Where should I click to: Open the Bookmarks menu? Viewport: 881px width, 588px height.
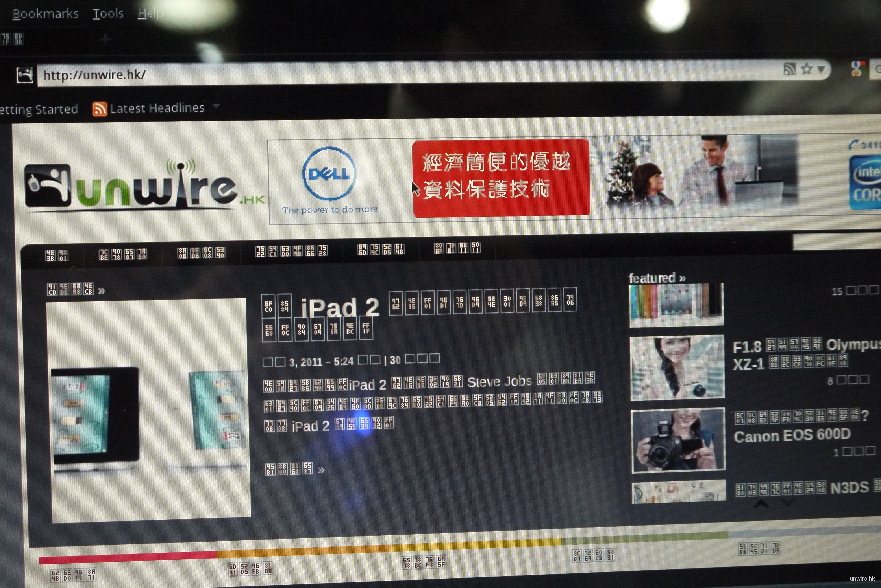tap(45, 14)
